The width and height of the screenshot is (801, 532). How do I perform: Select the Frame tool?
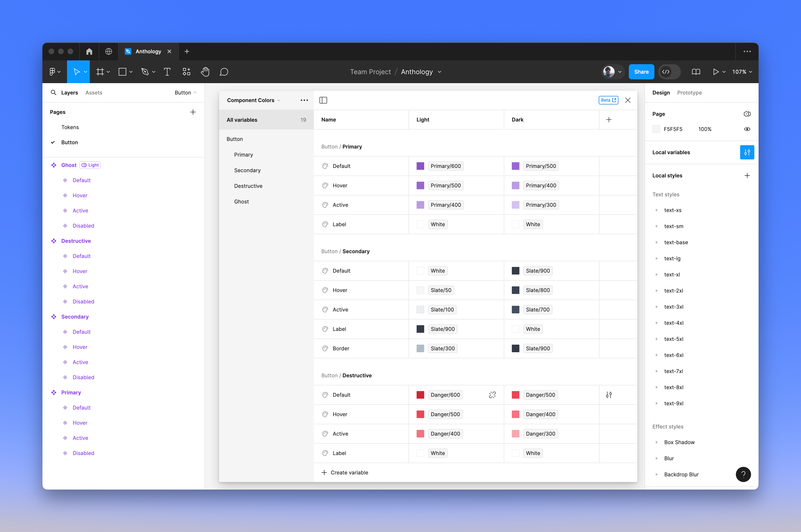point(100,72)
